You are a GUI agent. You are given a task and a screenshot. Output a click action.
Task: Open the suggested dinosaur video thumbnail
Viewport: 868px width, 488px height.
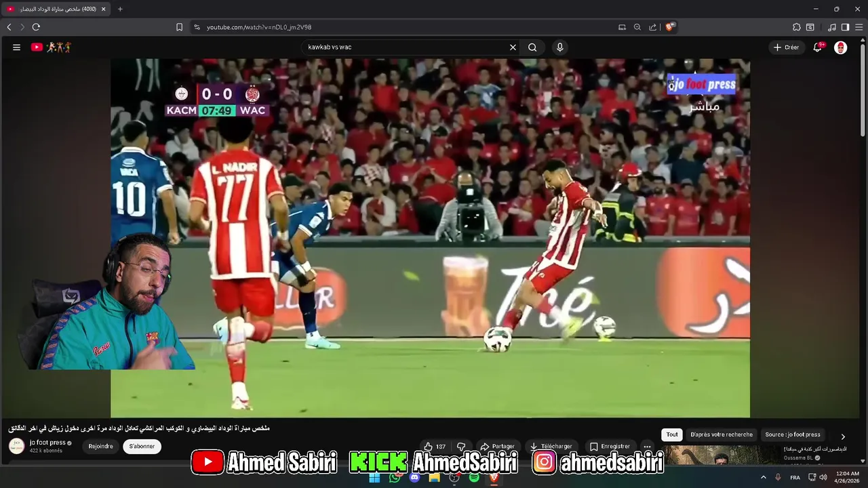722,455
